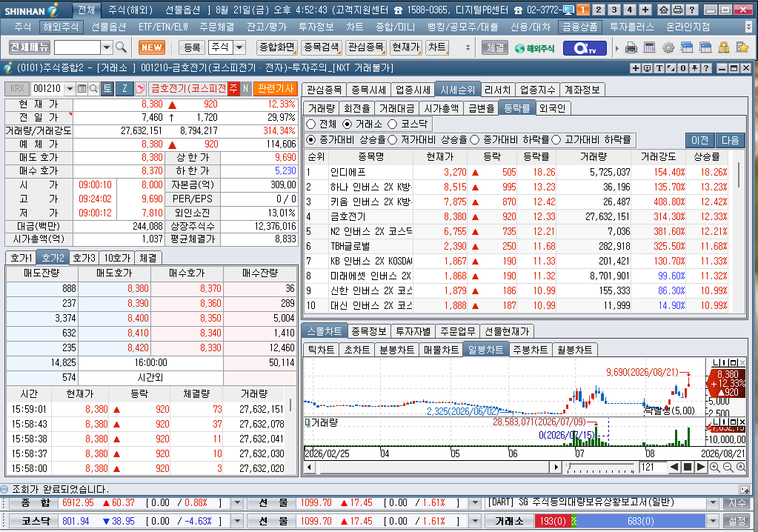The image size is (758, 532).
Task: Go to the 이전 ranking page
Action: tap(699, 140)
